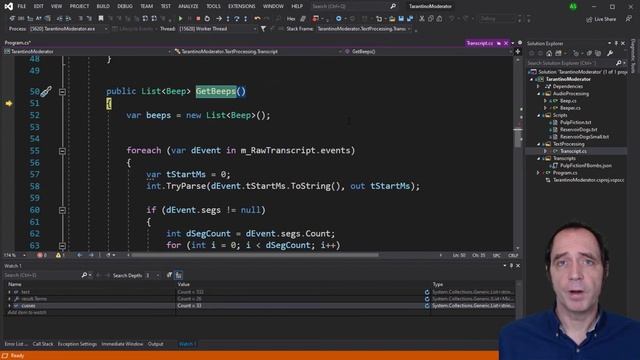Click the screwdriver quick actions icon at line 50

[46, 91]
